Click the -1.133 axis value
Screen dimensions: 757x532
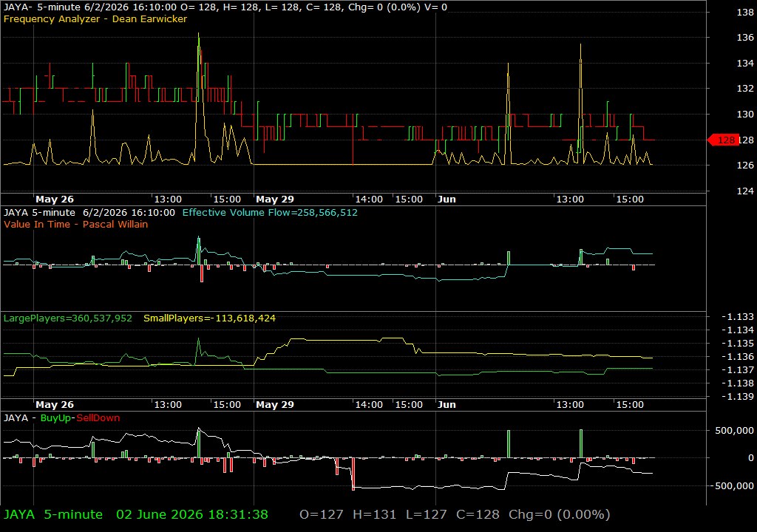[x=737, y=317]
